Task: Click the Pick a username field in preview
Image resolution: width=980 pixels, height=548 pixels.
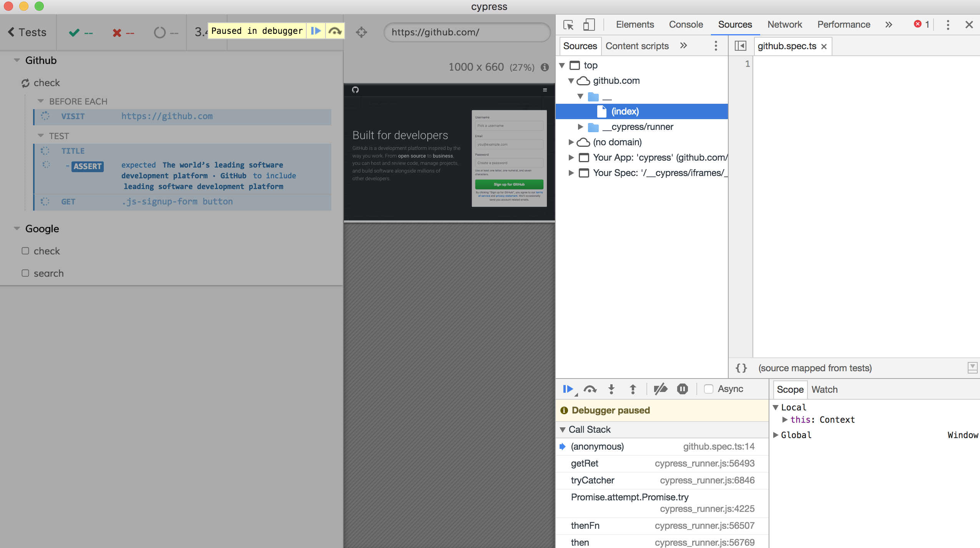Action: point(509,126)
